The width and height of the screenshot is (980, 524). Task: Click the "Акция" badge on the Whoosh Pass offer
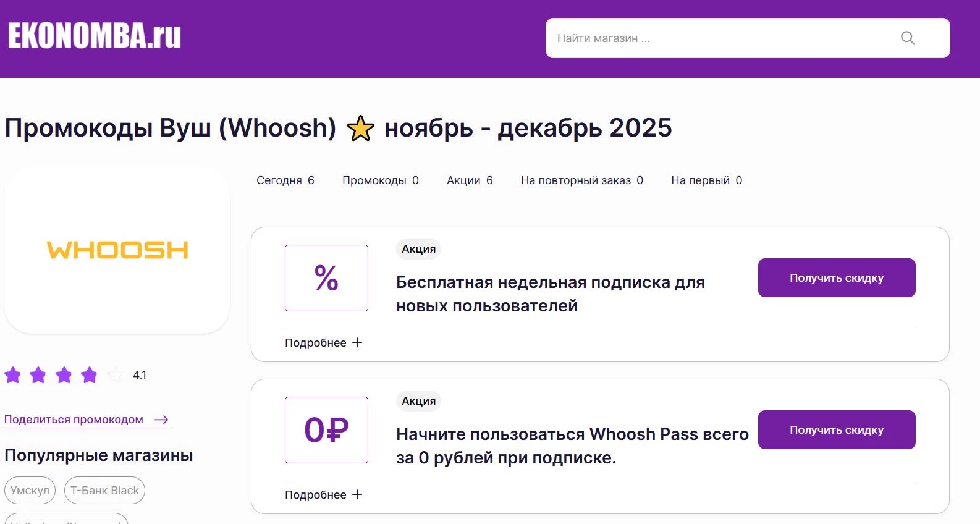[x=418, y=401]
